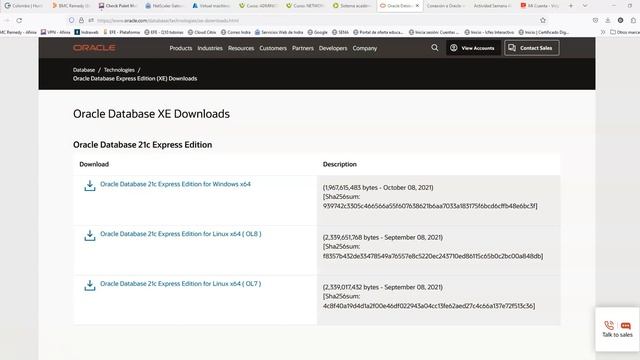Open the extensions icon at toolbar end

pyautogui.click(x=633, y=20)
